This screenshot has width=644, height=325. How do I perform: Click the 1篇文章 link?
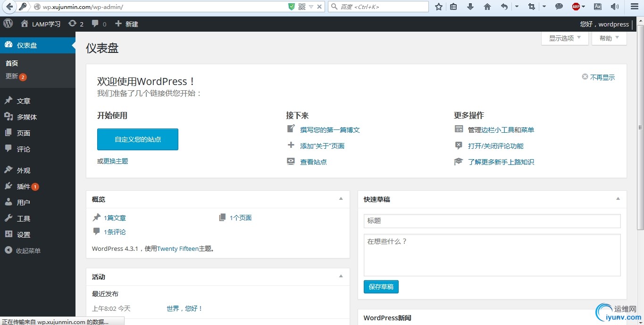[x=115, y=218]
